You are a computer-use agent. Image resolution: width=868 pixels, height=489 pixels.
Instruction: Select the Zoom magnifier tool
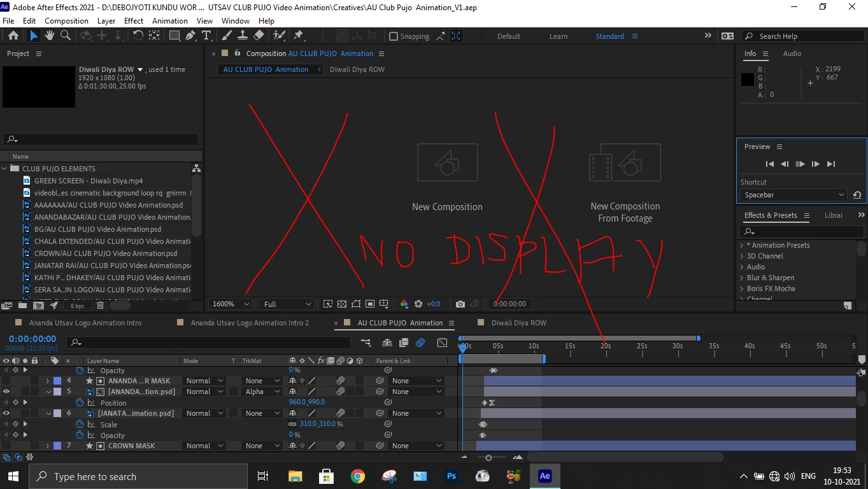[x=66, y=36]
